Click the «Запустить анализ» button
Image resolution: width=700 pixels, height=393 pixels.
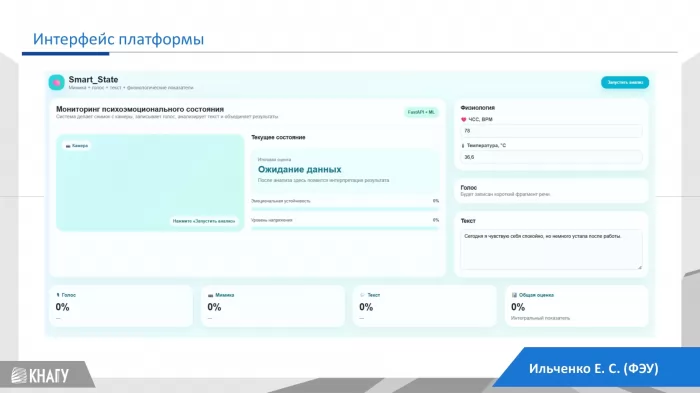pyautogui.click(x=625, y=82)
